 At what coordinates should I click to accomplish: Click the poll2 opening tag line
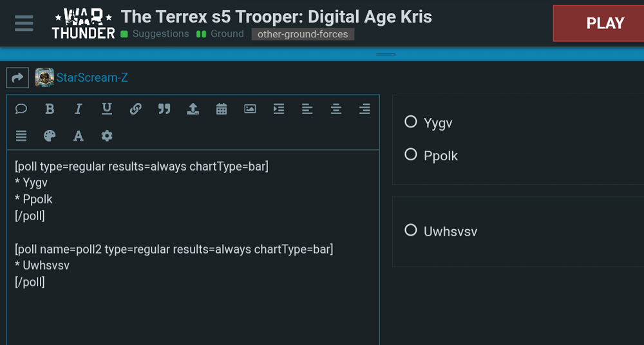click(x=174, y=249)
